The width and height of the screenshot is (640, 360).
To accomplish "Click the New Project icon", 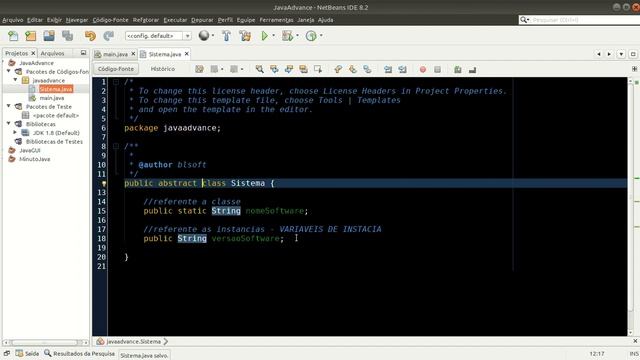I will (31, 36).
